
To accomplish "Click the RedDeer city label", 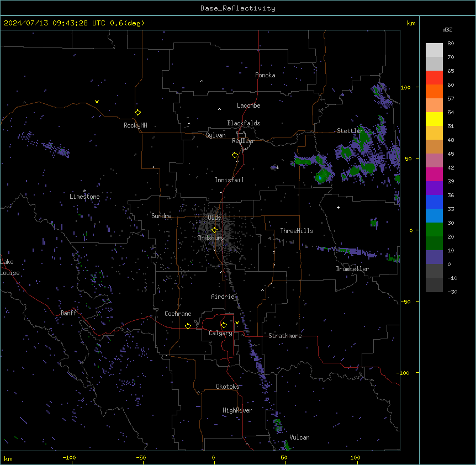I will (x=243, y=141).
